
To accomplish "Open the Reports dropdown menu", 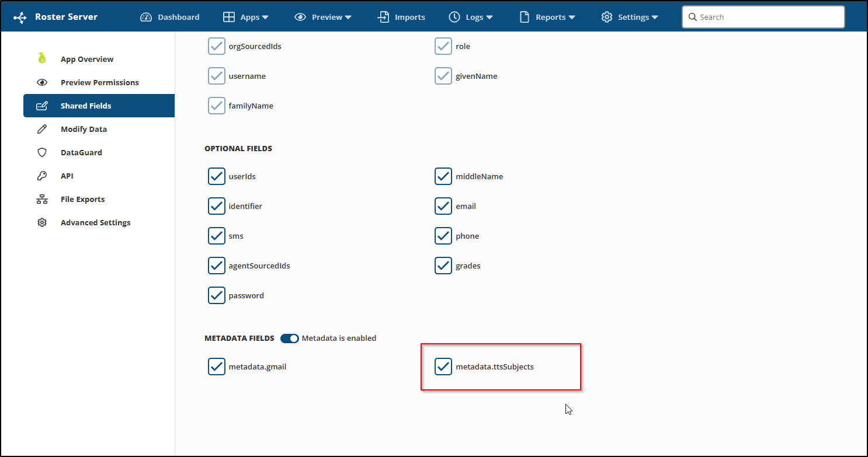I will [x=547, y=17].
